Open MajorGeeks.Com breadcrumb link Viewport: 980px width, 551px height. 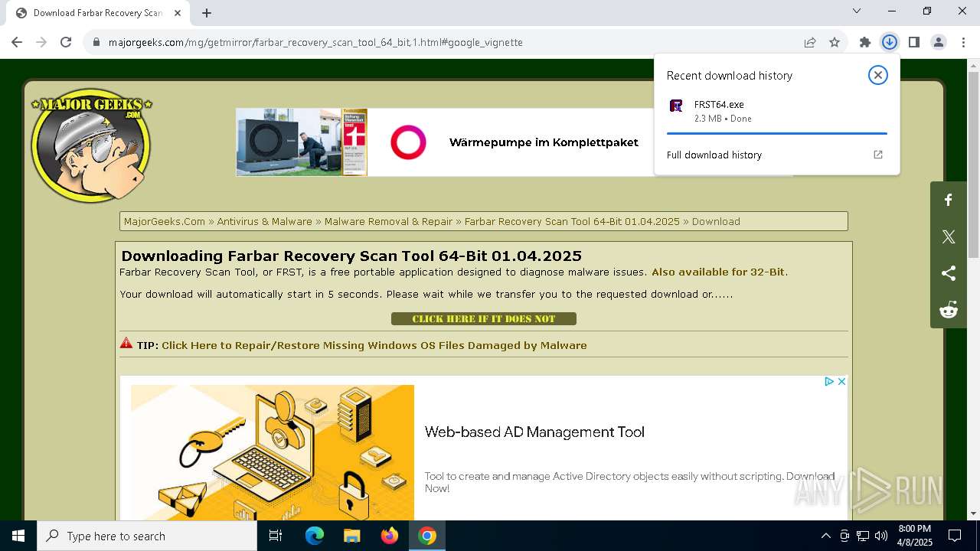point(165,221)
